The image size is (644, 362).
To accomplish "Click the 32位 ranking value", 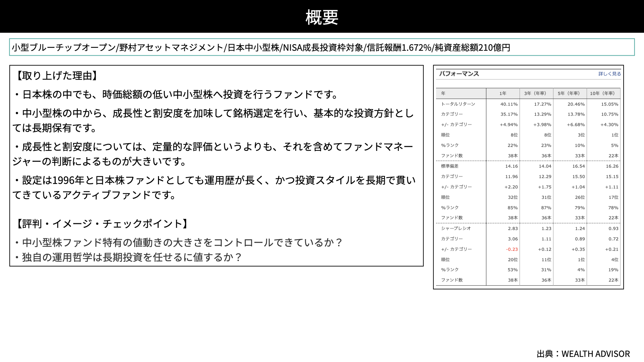I will 513,197.
